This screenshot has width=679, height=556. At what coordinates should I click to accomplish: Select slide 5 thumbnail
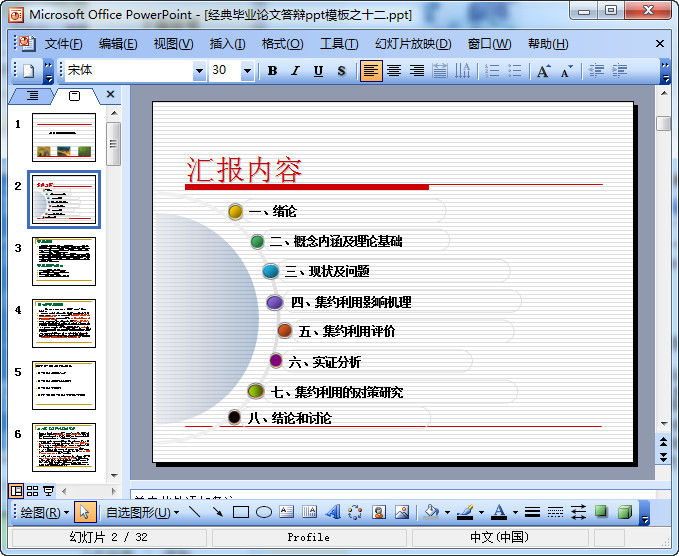pyautogui.click(x=64, y=385)
